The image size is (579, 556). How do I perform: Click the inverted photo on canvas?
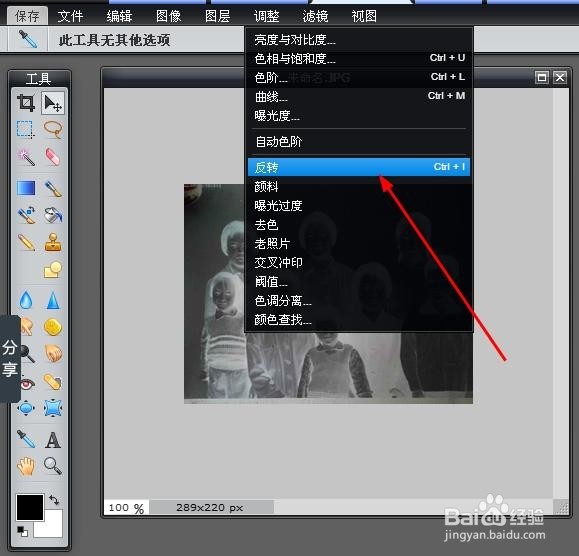(328, 294)
